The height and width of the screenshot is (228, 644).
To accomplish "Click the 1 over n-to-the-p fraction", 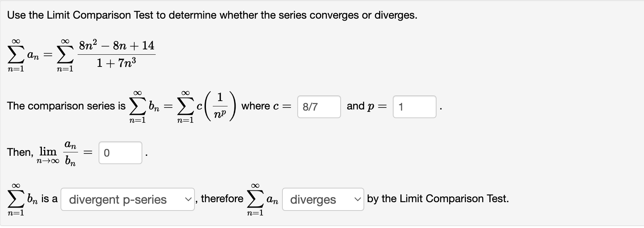I will 220,106.
